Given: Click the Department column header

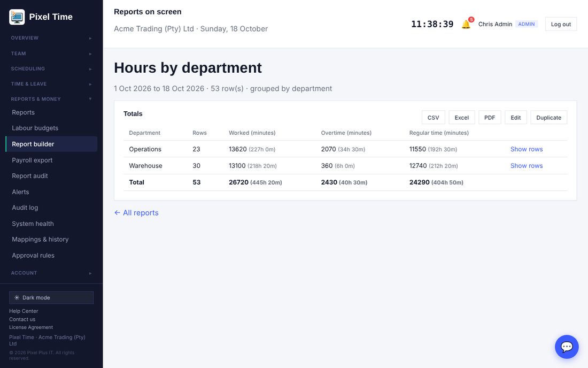Looking at the screenshot, I should pos(144,133).
